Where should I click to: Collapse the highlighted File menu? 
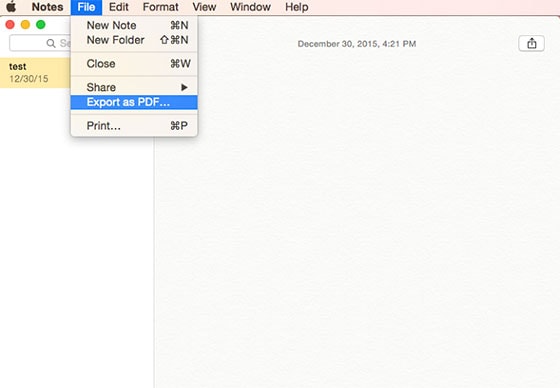coord(86,7)
